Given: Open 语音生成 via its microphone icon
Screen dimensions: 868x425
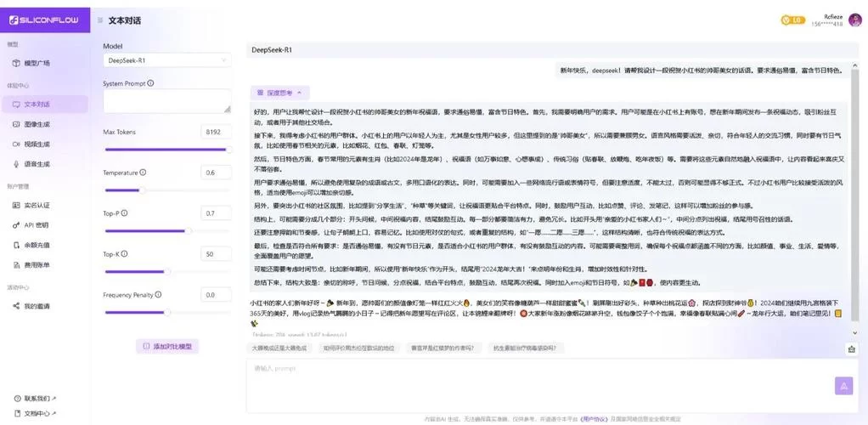Looking at the screenshot, I should tap(16, 164).
